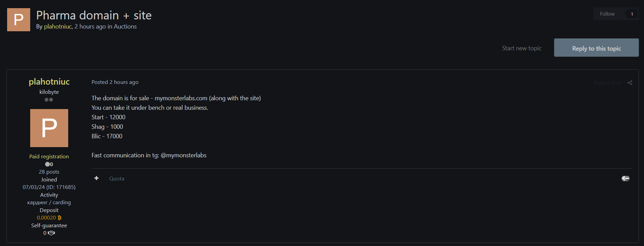Select the plahotniuc username in post sidebar

[x=49, y=82]
